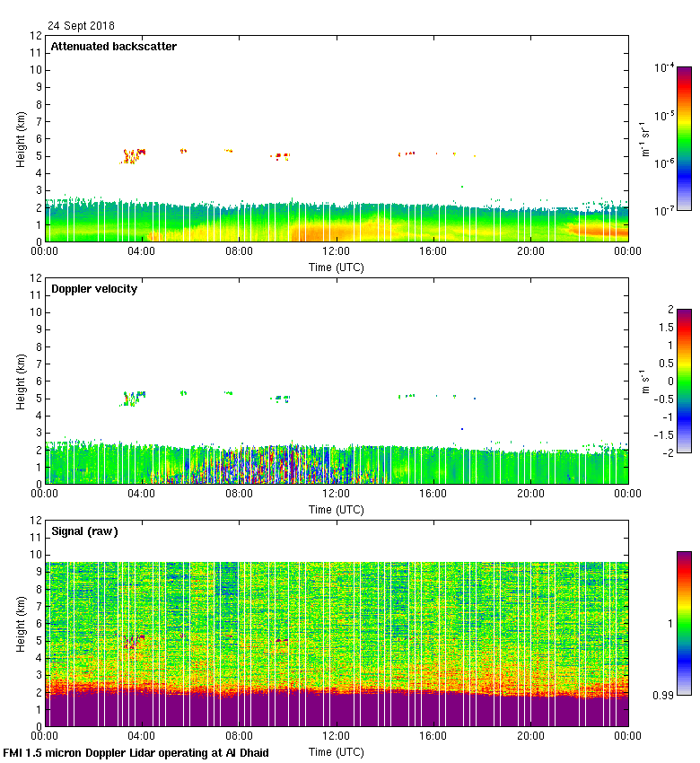Click the 10⁻⁴ tick on backscatter colorbar
Screen dimensions: 700x763
[x=665, y=67]
